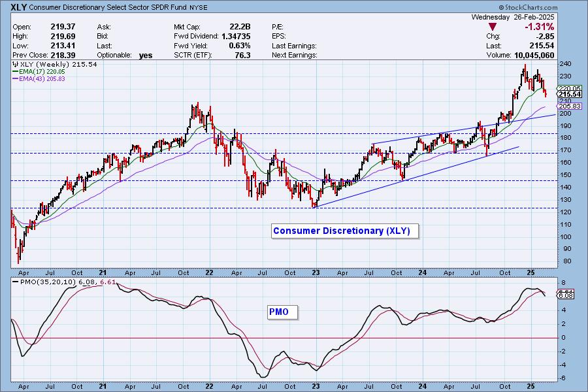Click the Optionable value yes
588x392 pixels.
(x=146, y=55)
